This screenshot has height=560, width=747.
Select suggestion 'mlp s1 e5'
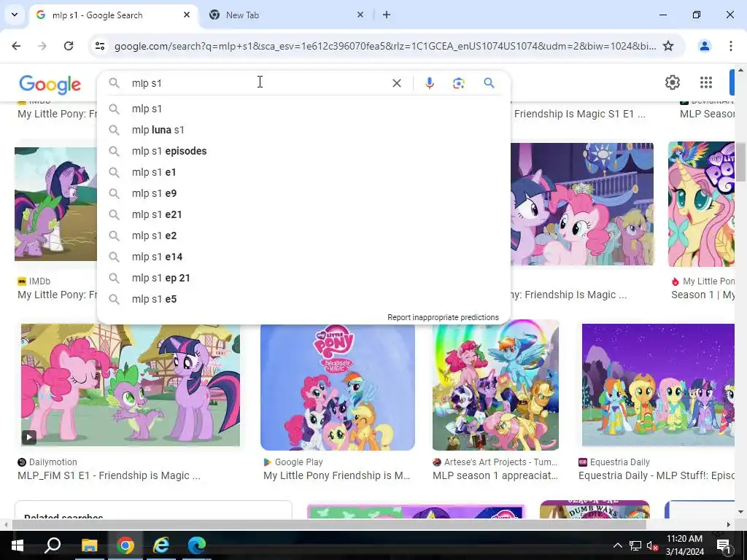(303, 299)
